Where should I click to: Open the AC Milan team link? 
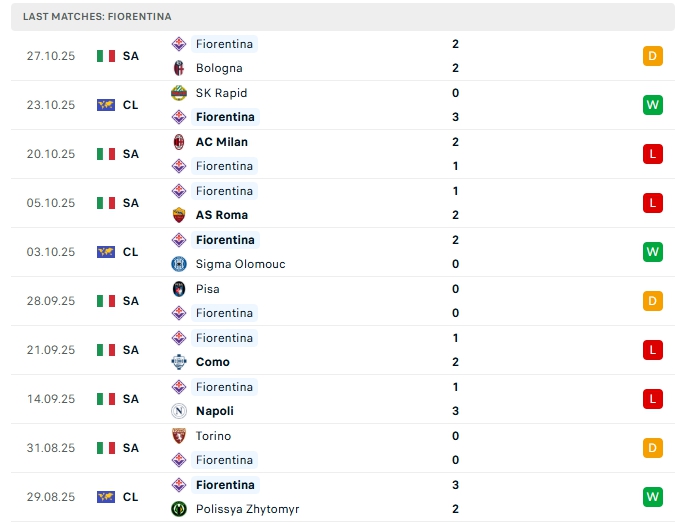221,142
